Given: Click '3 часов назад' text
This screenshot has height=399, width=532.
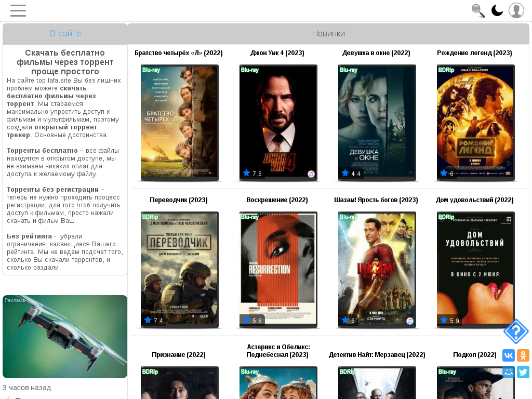Looking at the screenshot, I should [x=27, y=388].
